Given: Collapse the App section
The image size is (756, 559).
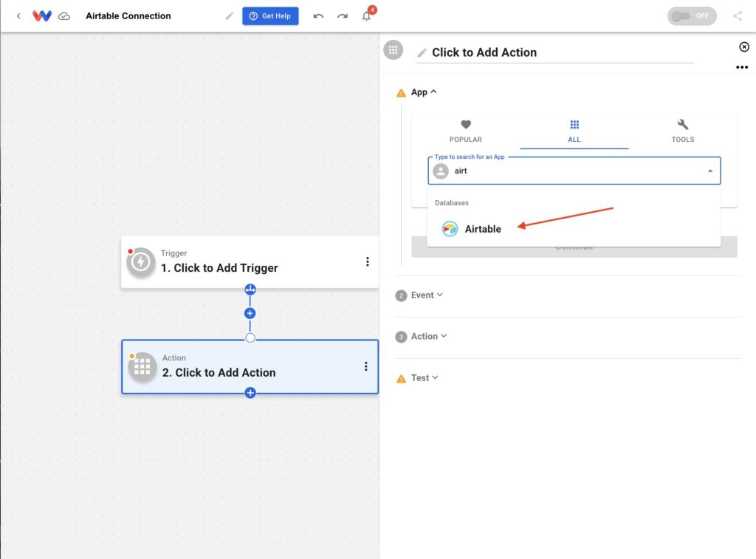Looking at the screenshot, I should click(424, 92).
